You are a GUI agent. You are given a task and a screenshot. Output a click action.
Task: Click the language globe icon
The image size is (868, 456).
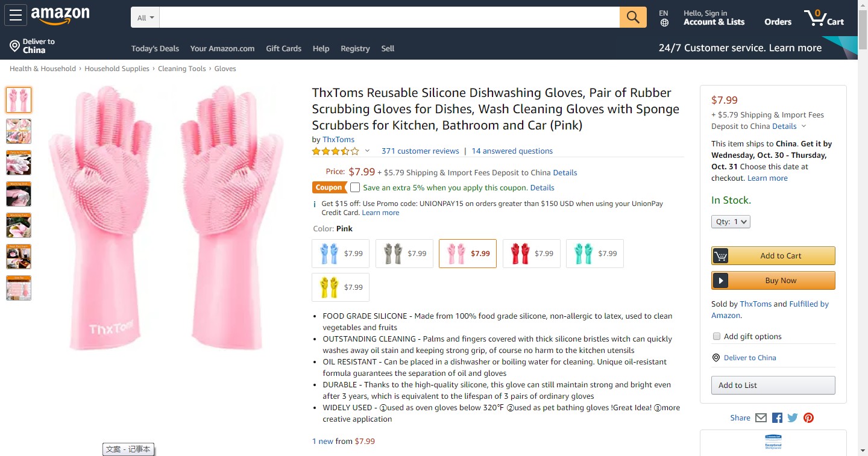664,23
